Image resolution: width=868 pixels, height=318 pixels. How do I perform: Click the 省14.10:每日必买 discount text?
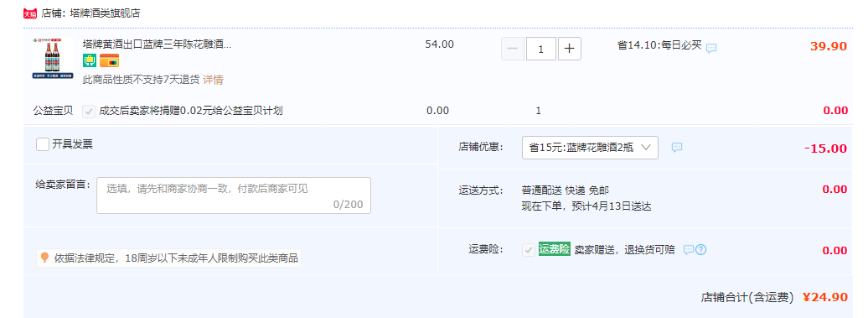click(x=659, y=45)
